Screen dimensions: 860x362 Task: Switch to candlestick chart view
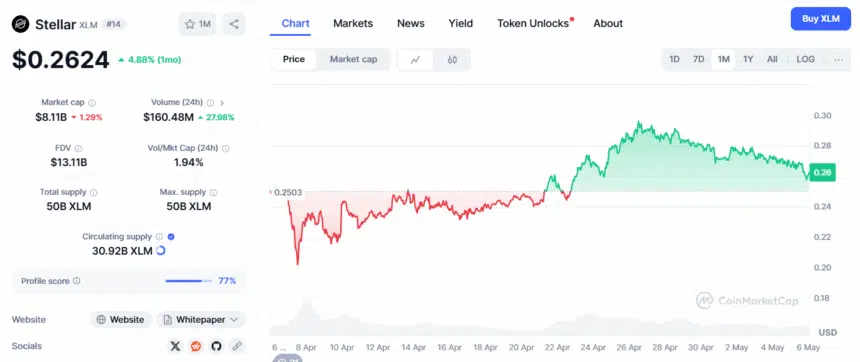tap(452, 60)
